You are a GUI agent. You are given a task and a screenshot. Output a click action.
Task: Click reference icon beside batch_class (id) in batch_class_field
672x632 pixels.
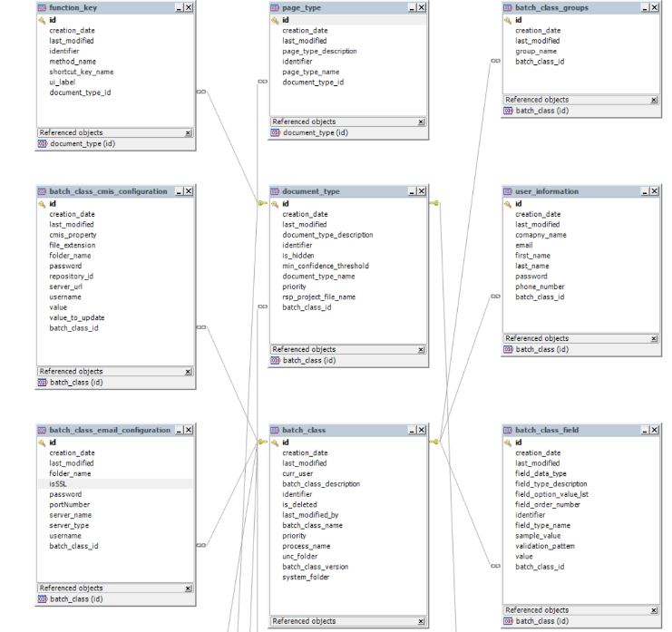click(x=508, y=621)
